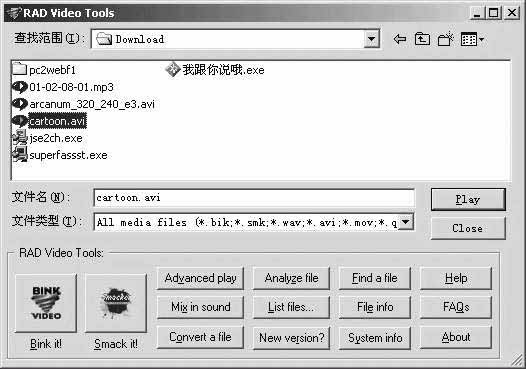The width and height of the screenshot is (526, 369).
Task: Maximize the RAD Video Tools window
Action: (x=493, y=13)
